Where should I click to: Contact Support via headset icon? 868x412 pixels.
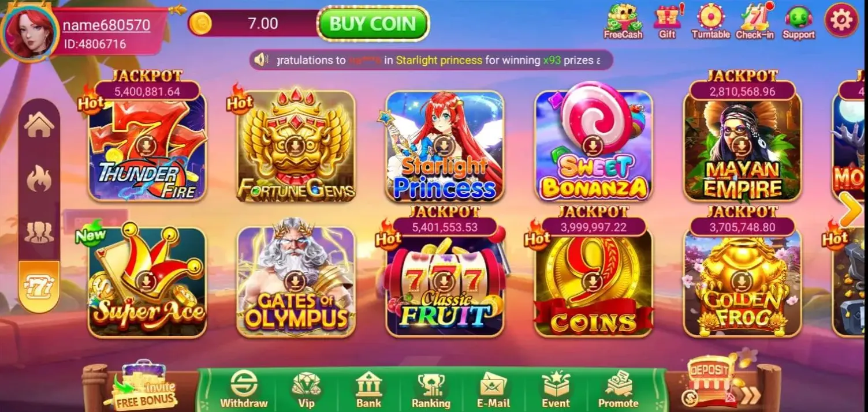pos(799,21)
